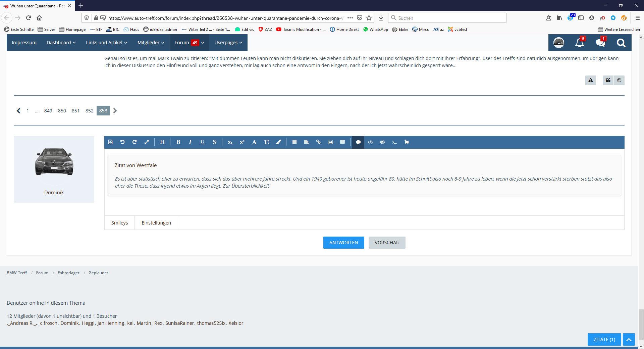644x349 pixels.
Task: Toggle bold formatting in editor
Action: [x=178, y=142]
